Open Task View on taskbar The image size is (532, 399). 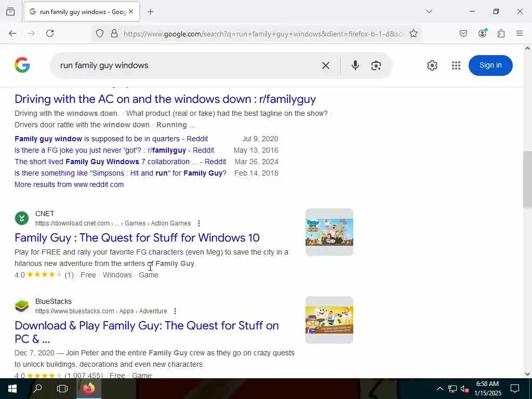(x=62, y=389)
